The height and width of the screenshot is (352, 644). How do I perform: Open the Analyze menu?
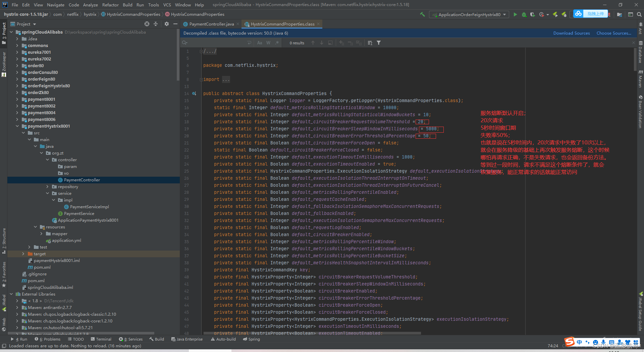point(90,5)
